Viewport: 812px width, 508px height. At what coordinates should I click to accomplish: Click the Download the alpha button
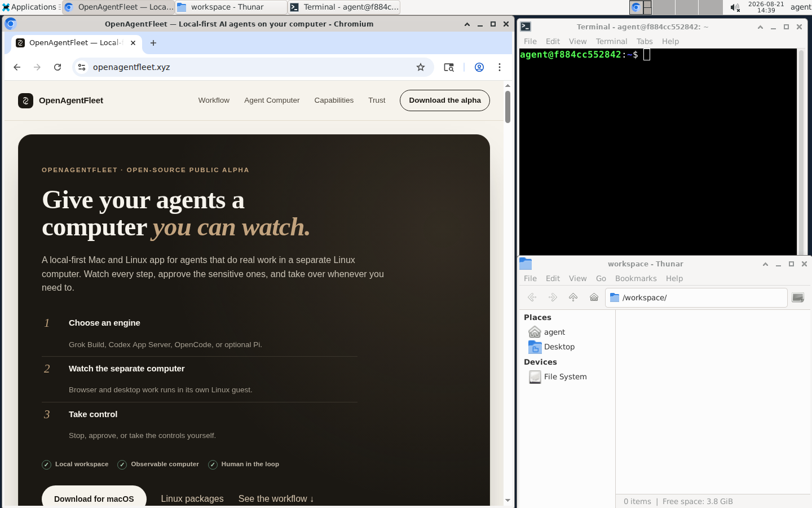click(x=445, y=100)
